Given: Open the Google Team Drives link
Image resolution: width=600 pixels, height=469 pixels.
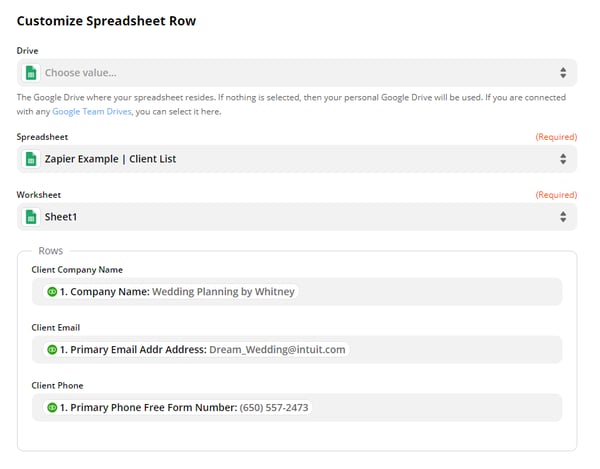Looking at the screenshot, I should point(92,112).
